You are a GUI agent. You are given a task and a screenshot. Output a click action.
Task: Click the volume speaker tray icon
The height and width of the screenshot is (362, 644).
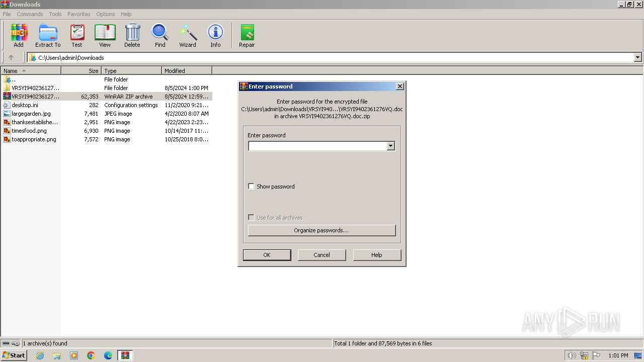click(572, 355)
